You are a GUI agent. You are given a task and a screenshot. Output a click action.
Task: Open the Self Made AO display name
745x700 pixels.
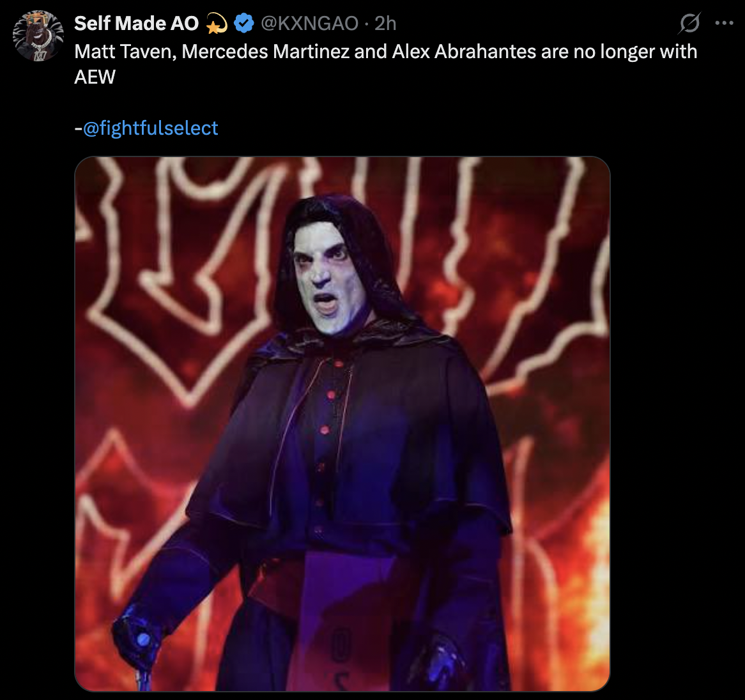click(x=136, y=23)
